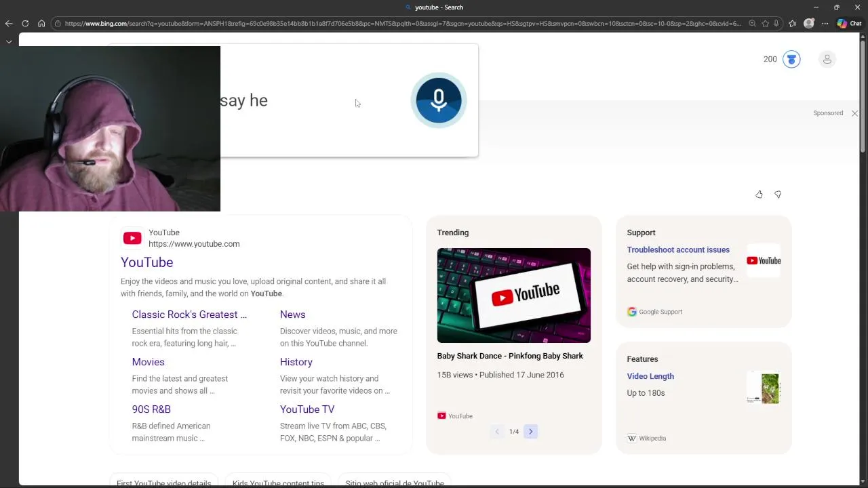This screenshot has width=868, height=488.
Task: Reload the page with the refresh icon
Action: click(x=25, y=24)
